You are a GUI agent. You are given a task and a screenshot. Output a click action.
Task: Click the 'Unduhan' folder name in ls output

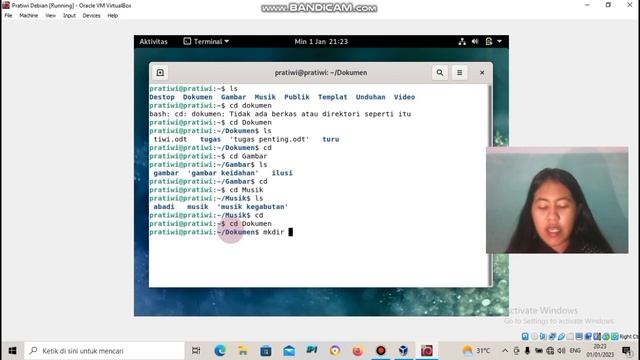click(371, 97)
